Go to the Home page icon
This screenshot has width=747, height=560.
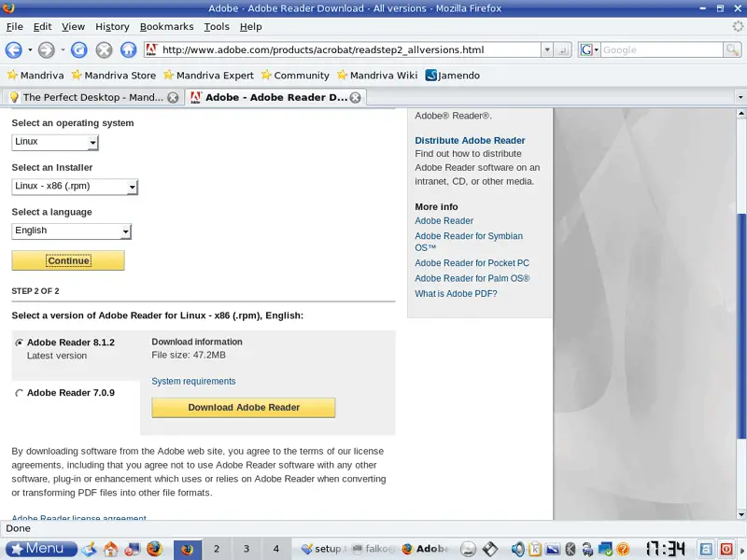pyautogui.click(x=129, y=50)
